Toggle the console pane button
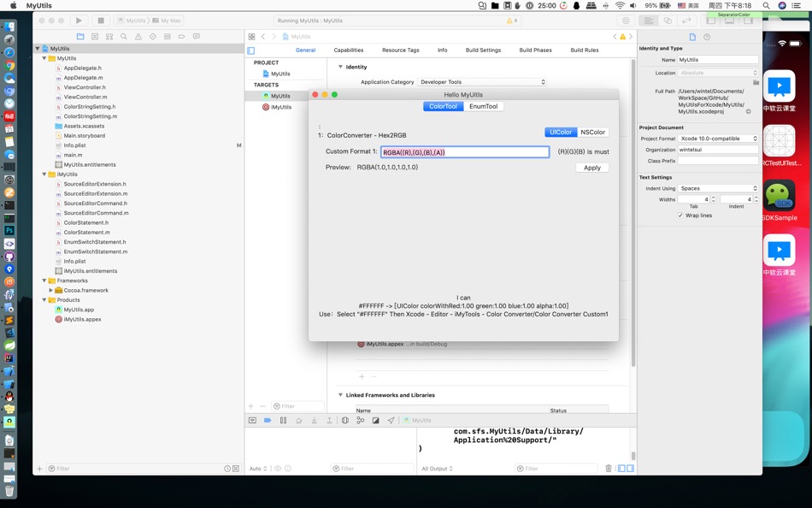The image size is (812, 508). coord(630,469)
